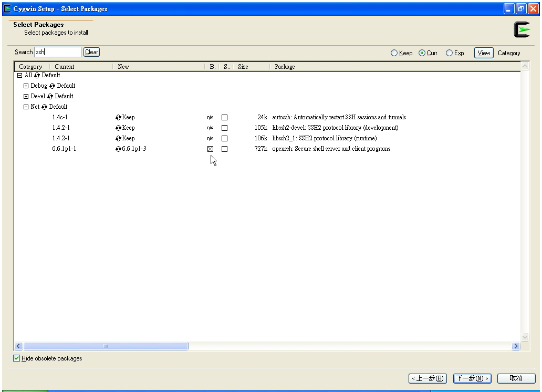Viewport: 542px width, 392px height.
Task: Cycle the install action for autossh package
Action: click(x=118, y=118)
